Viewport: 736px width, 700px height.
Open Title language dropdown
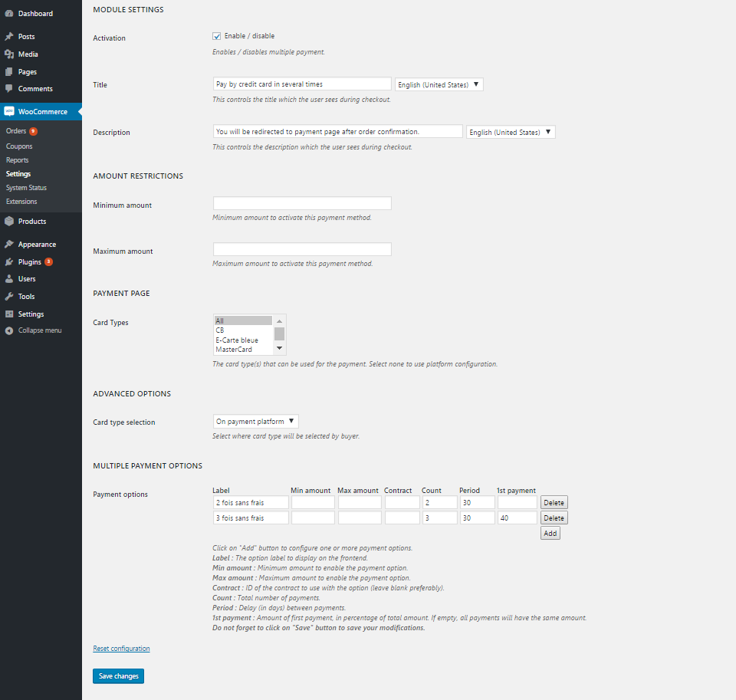(x=439, y=84)
